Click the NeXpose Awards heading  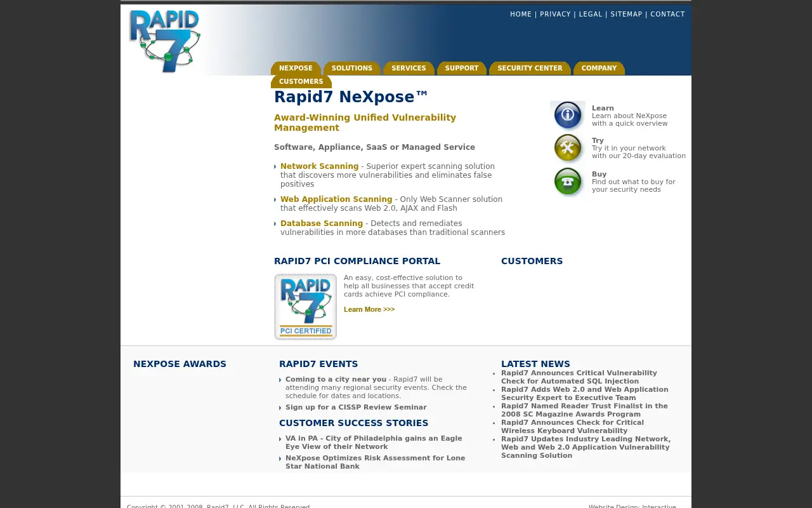(180, 364)
